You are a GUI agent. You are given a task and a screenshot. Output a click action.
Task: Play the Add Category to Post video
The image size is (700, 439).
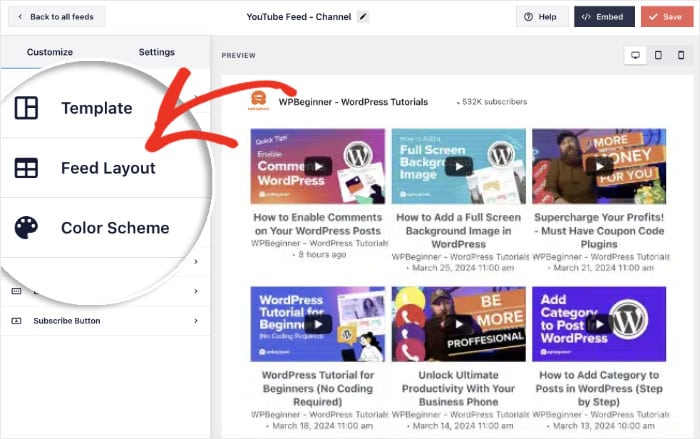[x=599, y=324]
